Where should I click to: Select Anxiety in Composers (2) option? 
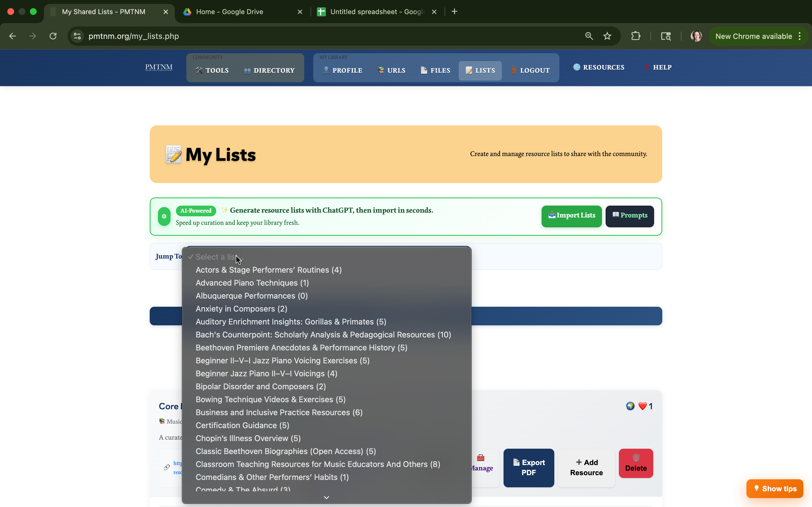tap(241, 308)
